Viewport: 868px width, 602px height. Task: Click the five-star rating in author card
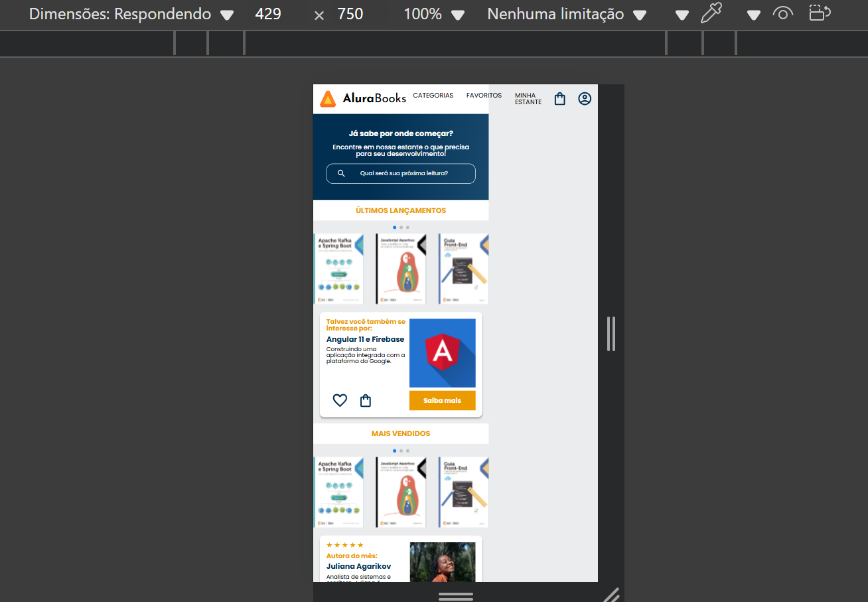tap(345, 545)
